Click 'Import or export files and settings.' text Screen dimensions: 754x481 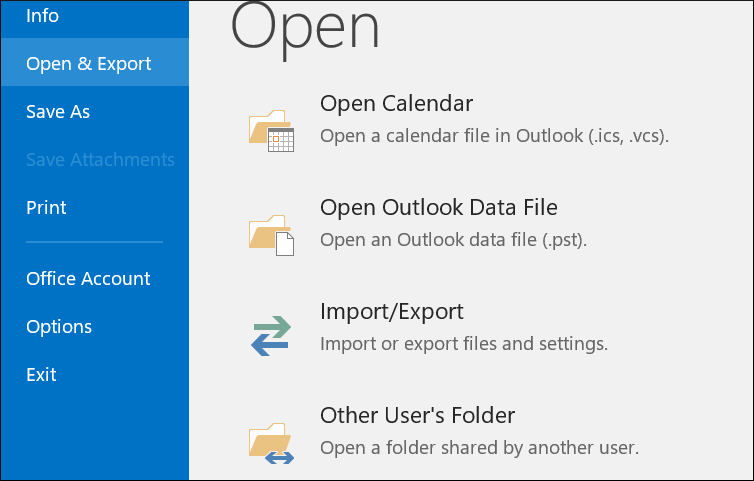coord(464,344)
